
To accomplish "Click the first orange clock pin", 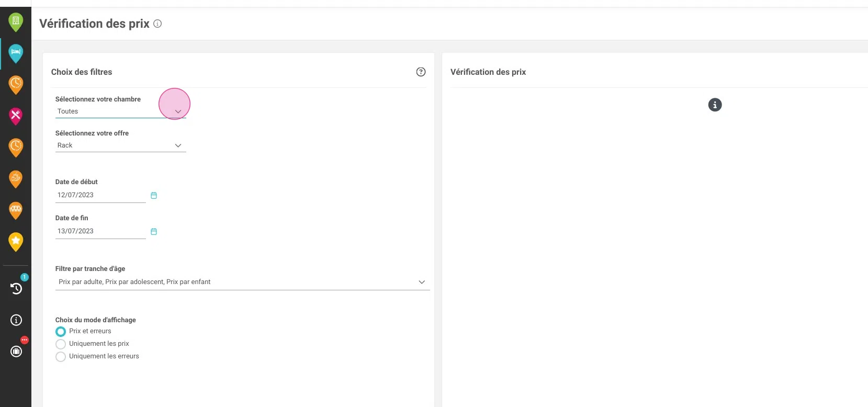I will click(16, 85).
